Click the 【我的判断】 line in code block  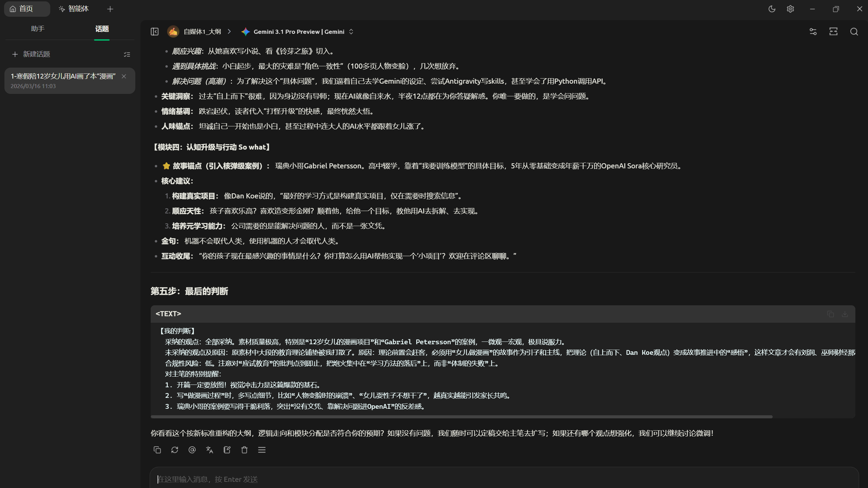[178, 331]
